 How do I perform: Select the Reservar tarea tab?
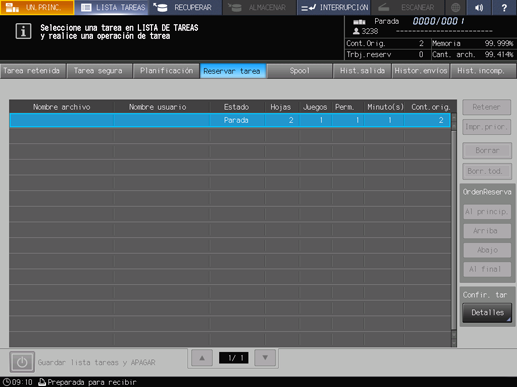coord(232,71)
